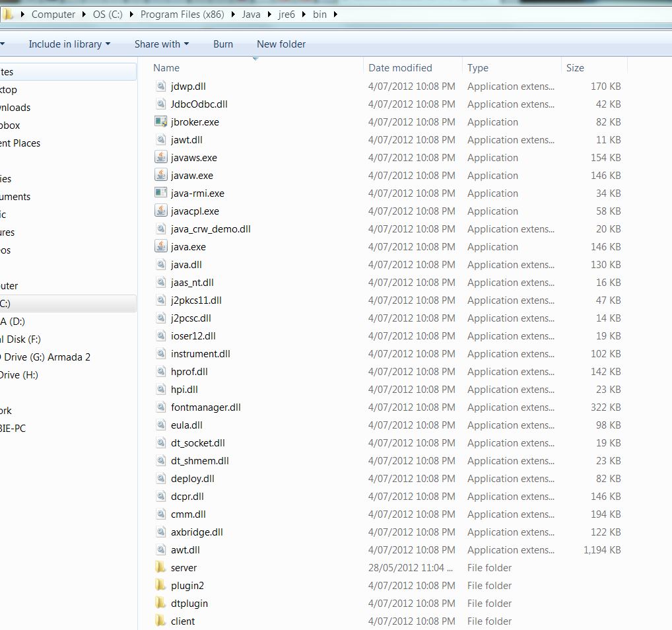Click the java.exe Java icon
The height and width of the screenshot is (630, 672).
pyautogui.click(x=160, y=246)
